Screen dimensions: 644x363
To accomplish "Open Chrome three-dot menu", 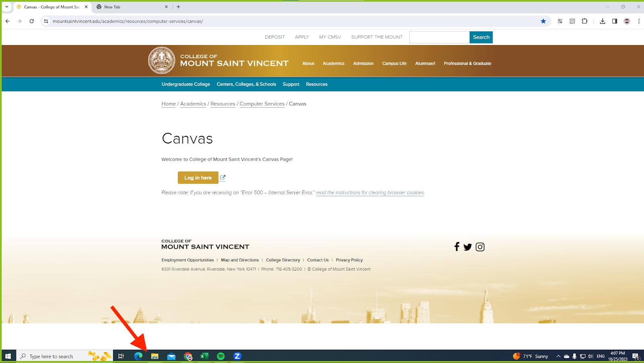I will tap(639, 21).
